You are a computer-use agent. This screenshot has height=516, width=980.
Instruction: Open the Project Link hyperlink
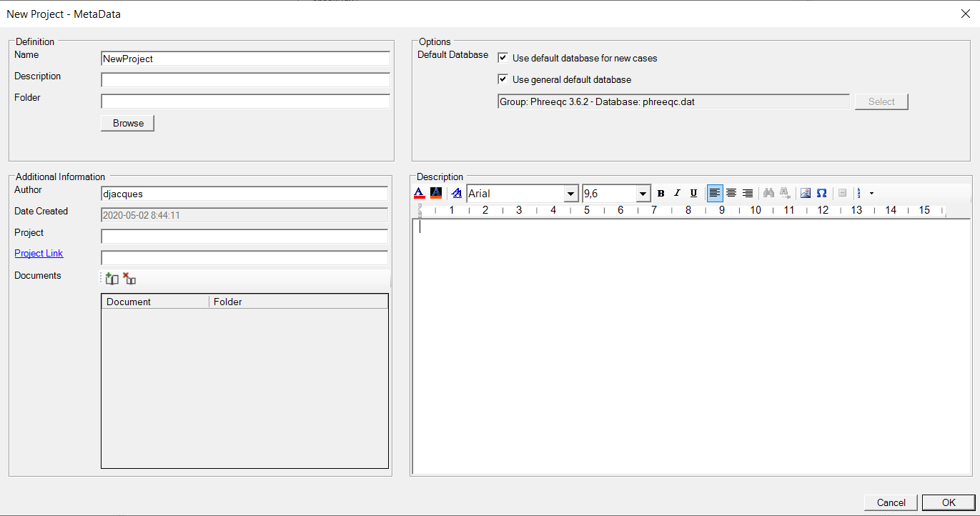[39, 254]
